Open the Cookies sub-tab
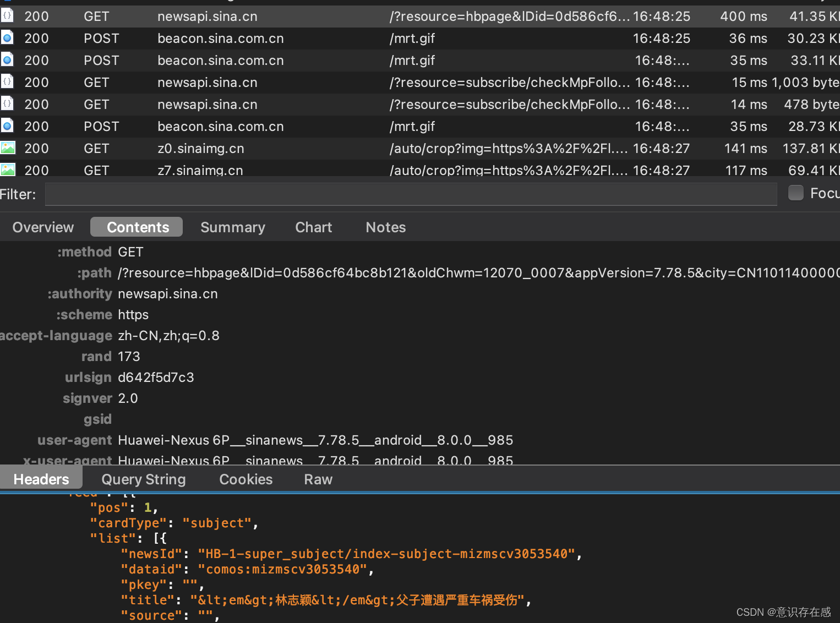 (246, 479)
